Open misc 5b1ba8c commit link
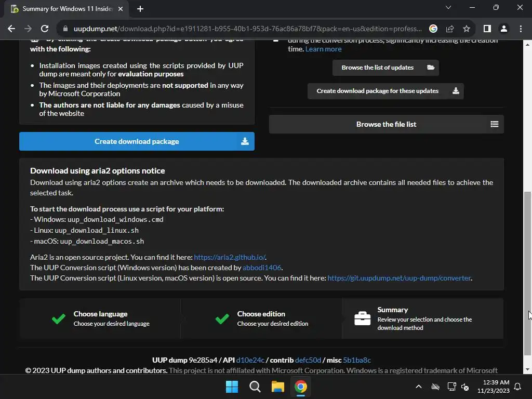The height and width of the screenshot is (399, 532). [357, 360]
